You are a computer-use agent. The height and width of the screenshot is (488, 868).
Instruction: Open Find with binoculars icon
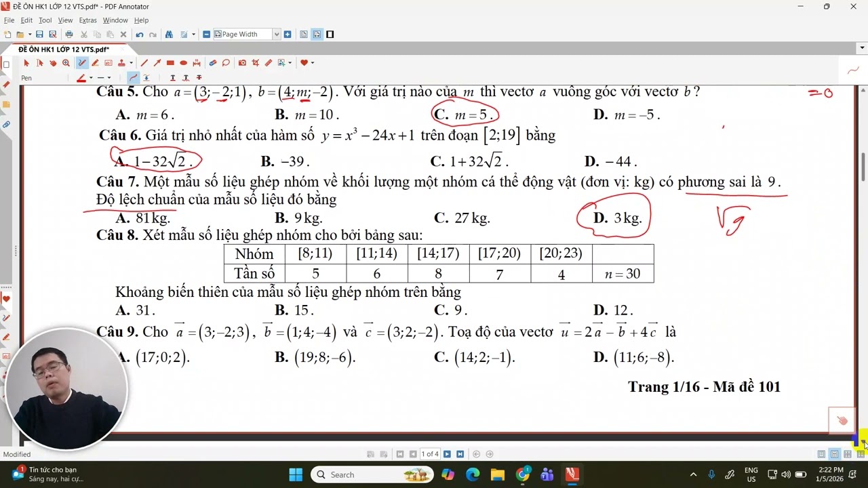(169, 35)
